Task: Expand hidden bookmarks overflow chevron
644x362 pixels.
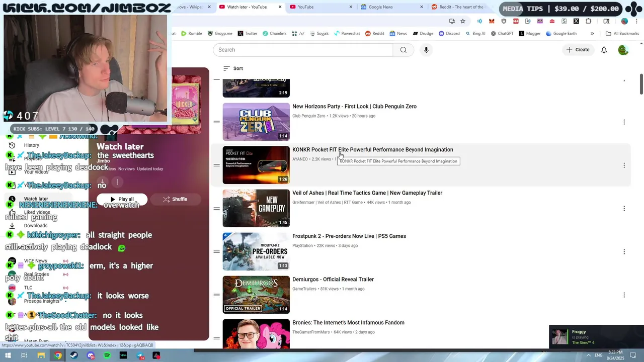Action: [x=592, y=34]
